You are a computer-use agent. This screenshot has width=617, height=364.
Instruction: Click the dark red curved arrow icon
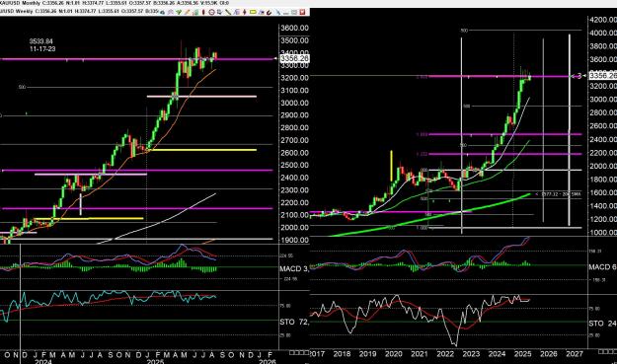(270, 12)
